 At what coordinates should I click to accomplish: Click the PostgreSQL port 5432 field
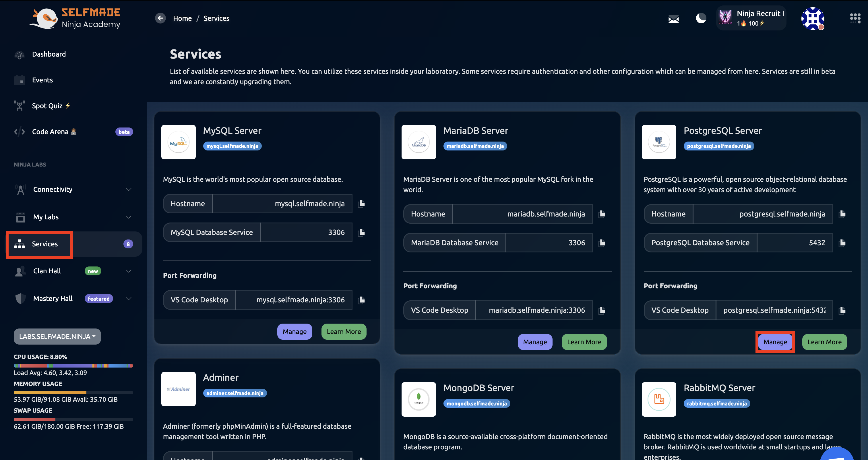point(795,243)
